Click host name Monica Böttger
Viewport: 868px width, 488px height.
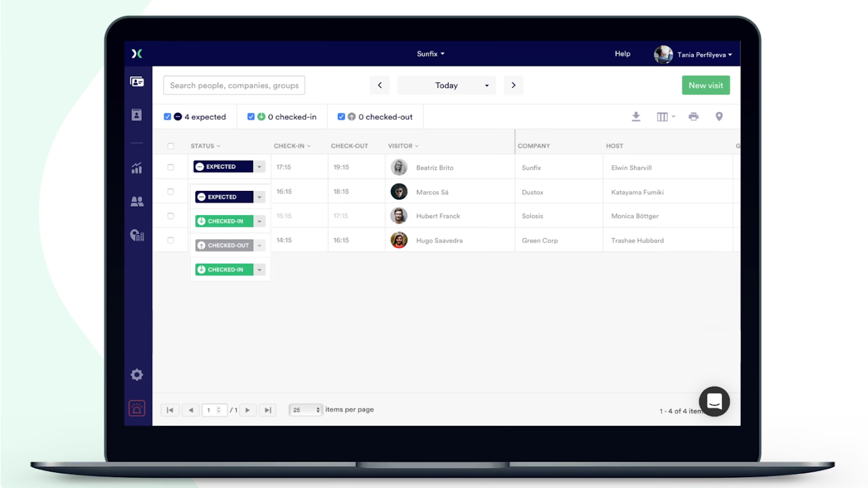click(635, 216)
